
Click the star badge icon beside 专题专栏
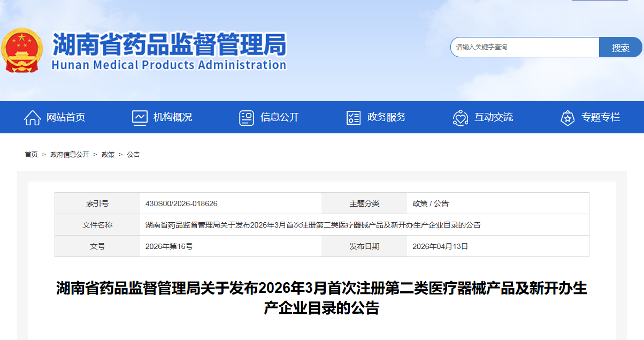point(568,118)
